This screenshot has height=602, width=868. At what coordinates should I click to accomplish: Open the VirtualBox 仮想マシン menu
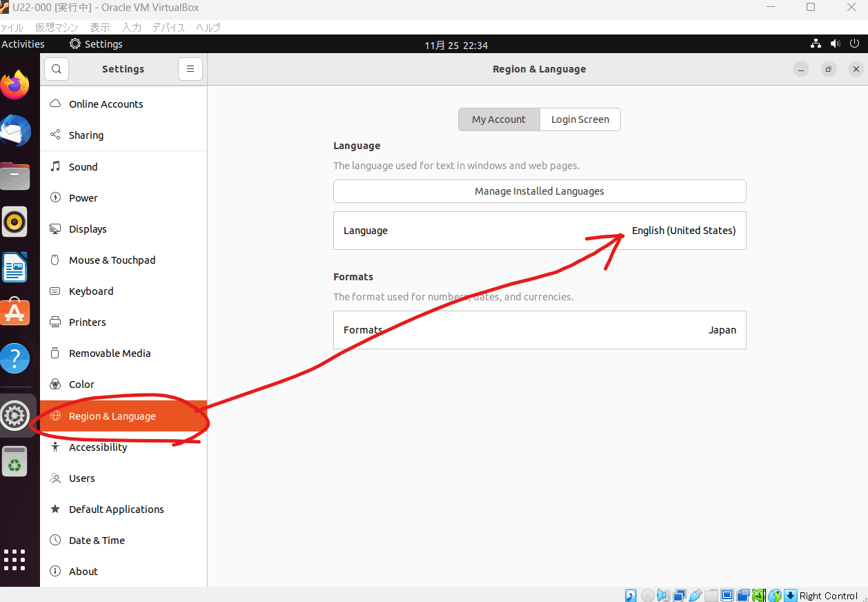click(x=57, y=28)
